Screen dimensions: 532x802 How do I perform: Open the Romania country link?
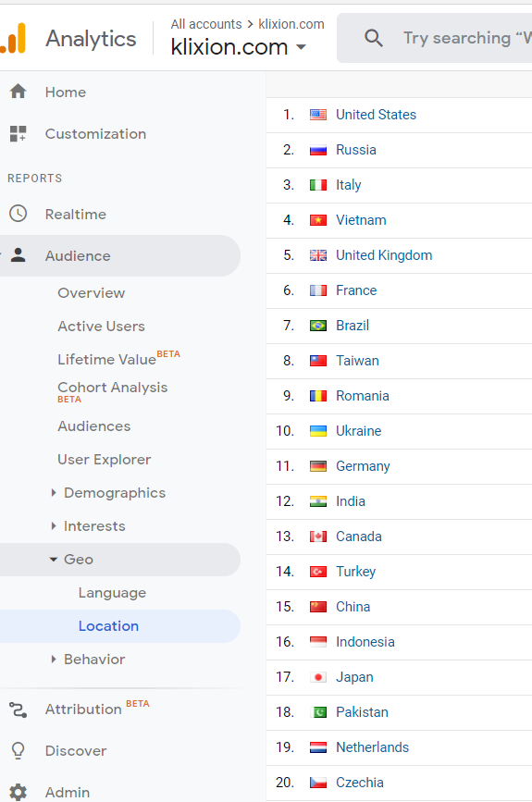362,396
